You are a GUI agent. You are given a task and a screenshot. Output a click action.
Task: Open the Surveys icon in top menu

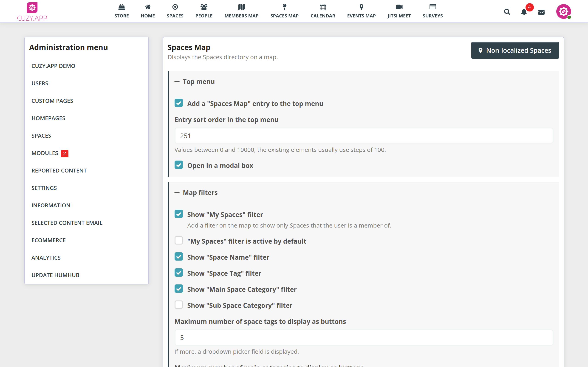[433, 7]
